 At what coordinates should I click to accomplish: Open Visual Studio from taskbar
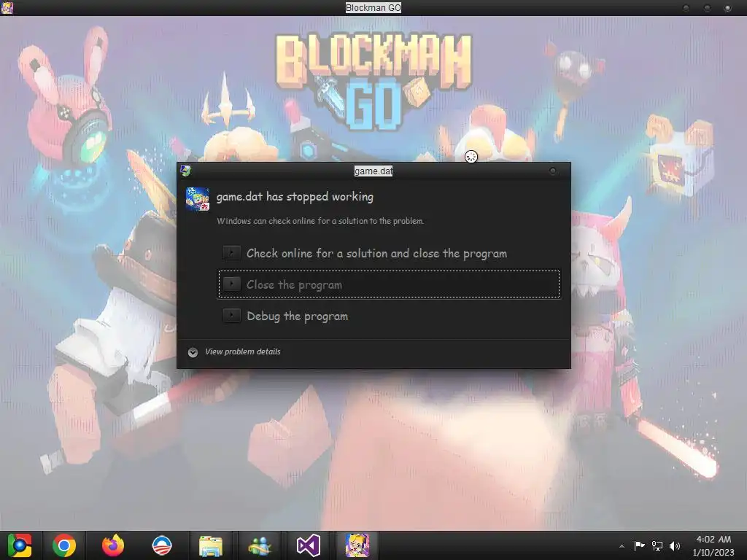coord(309,545)
